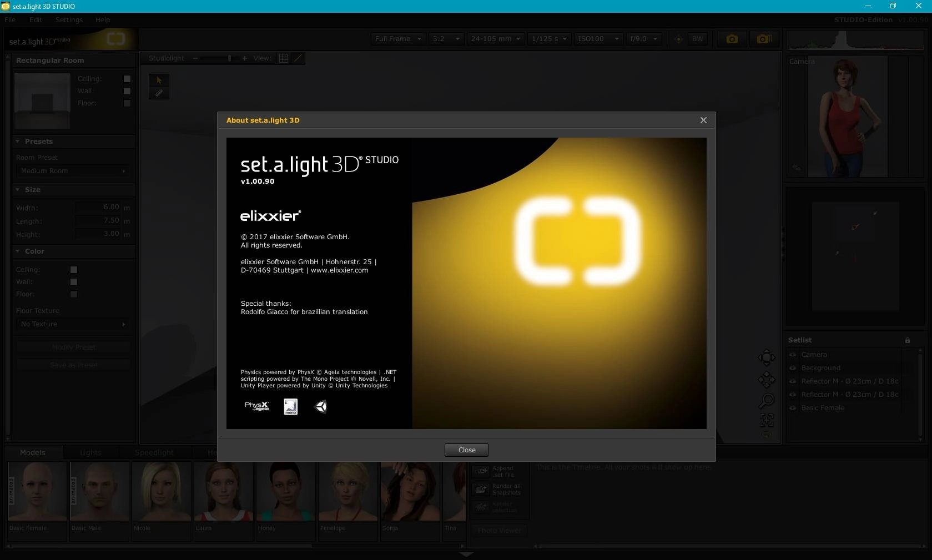The image size is (932, 560).
Task: Click the orbit view navigation icon
Action: [767, 358]
